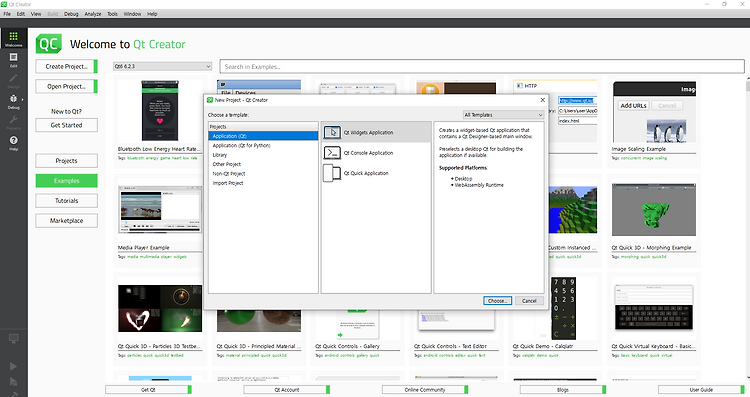Click the Start Debugging icon
Viewport: 750px width, 397px height.
[x=13, y=382]
